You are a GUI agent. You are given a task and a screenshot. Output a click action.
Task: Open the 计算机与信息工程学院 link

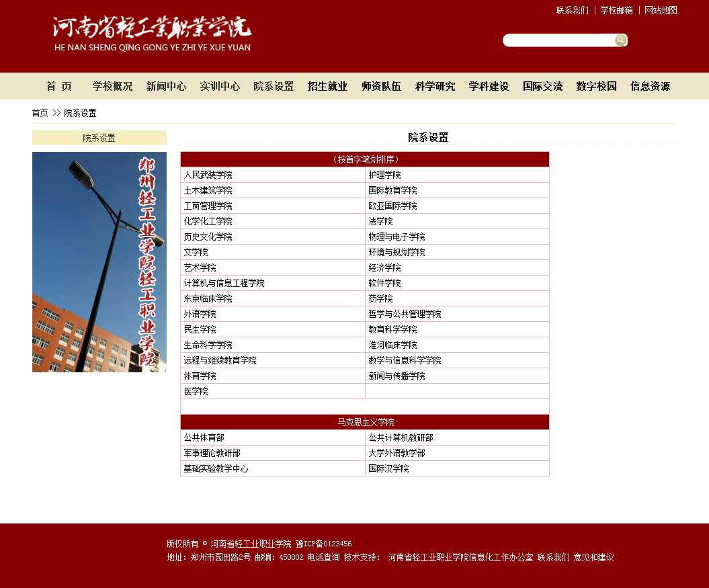(224, 283)
